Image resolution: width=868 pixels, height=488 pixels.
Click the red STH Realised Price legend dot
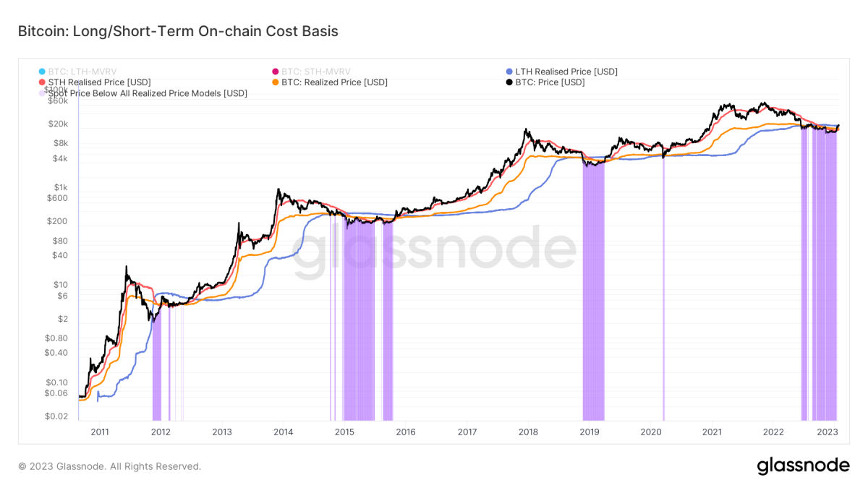[x=42, y=82]
